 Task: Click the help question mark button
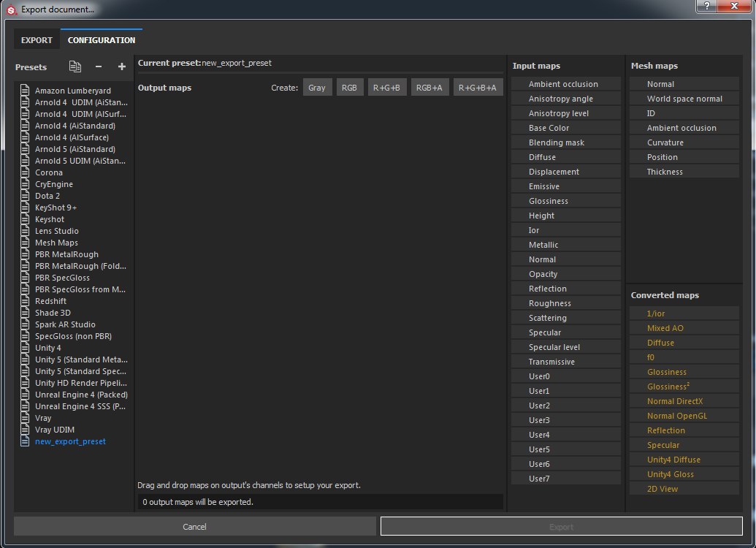click(x=707, y=6)
